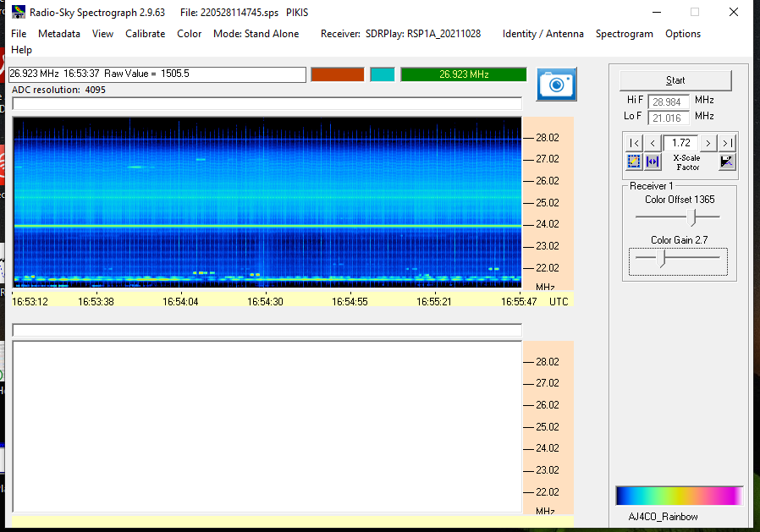Open the View menu

[102, 34]
